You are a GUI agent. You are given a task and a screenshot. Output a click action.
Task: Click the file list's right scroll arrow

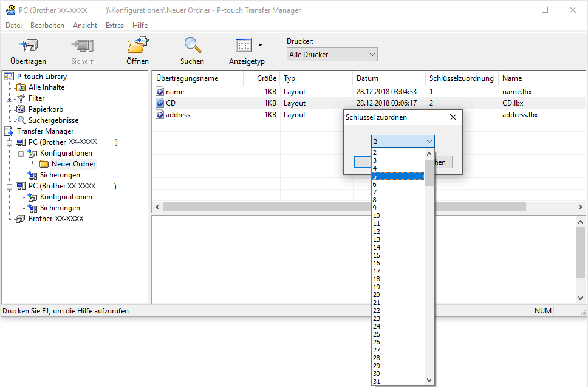pos(581,207)
